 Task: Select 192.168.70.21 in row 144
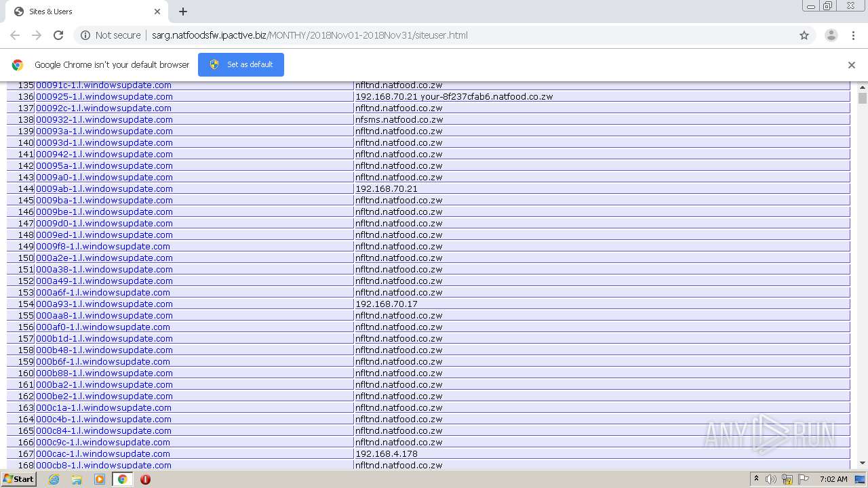[x=387, y=189]
